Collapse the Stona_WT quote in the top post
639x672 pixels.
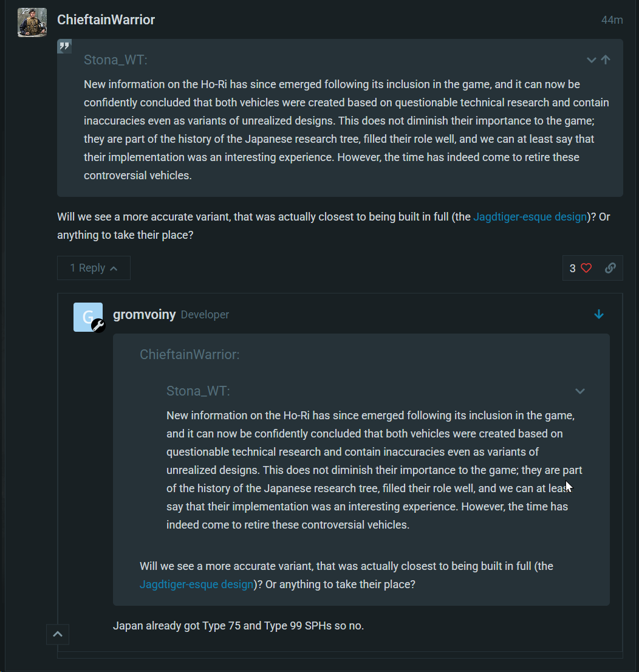click(x=592, y=60)
